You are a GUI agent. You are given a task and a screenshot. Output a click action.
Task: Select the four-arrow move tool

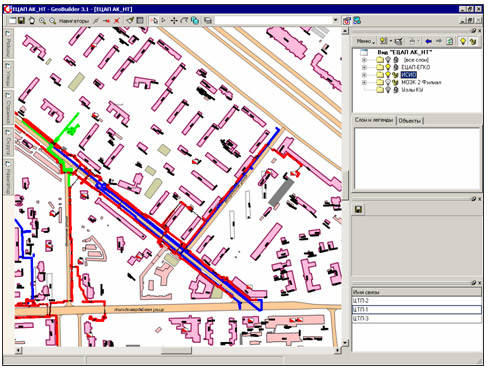(x=174, y=21)
